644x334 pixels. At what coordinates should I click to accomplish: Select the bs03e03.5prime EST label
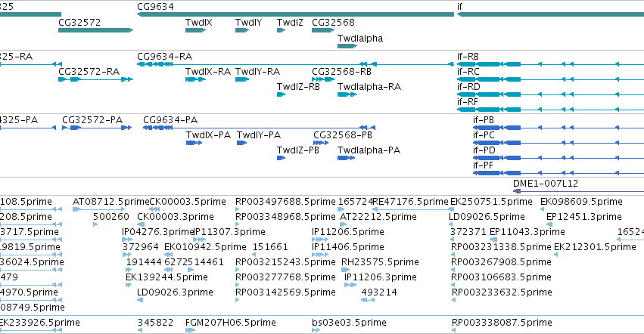click(349, 323)
